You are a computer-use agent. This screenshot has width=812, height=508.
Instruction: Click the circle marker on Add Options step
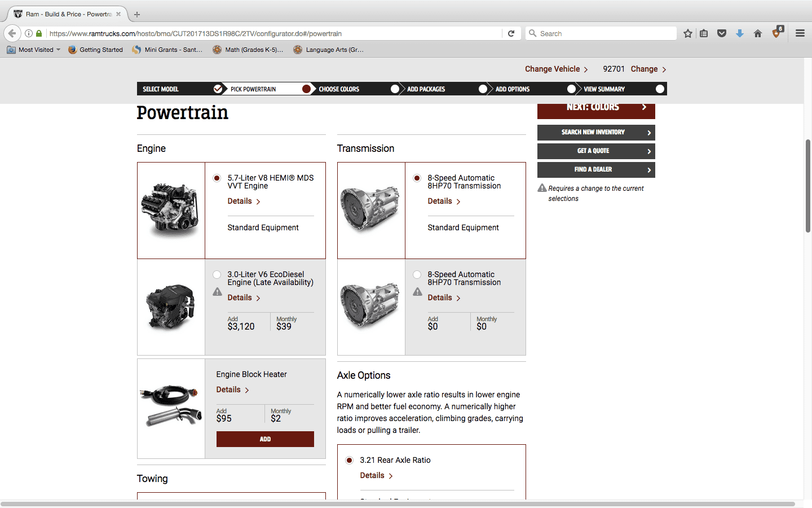(x=571, y=89)
